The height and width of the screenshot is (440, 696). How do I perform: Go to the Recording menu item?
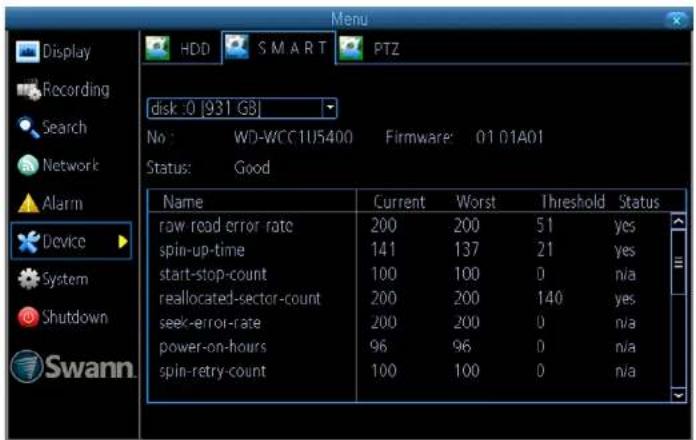coord(76,90)
